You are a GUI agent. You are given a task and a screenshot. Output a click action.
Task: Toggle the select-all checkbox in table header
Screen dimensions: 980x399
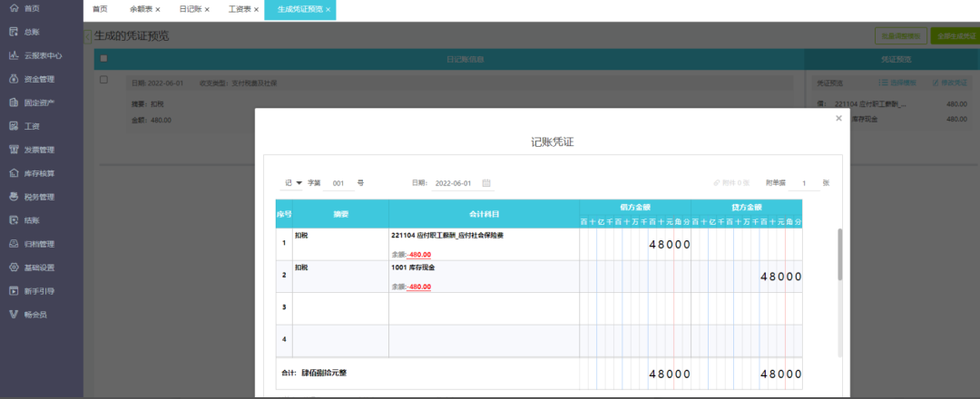[x=103, y=59]
